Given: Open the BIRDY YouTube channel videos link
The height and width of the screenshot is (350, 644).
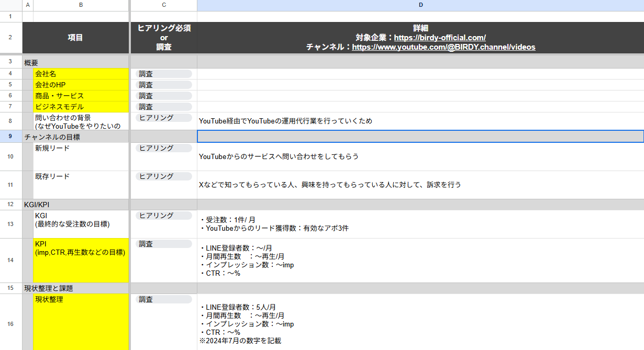Looking at the screenshot, I should coord(443,47).
